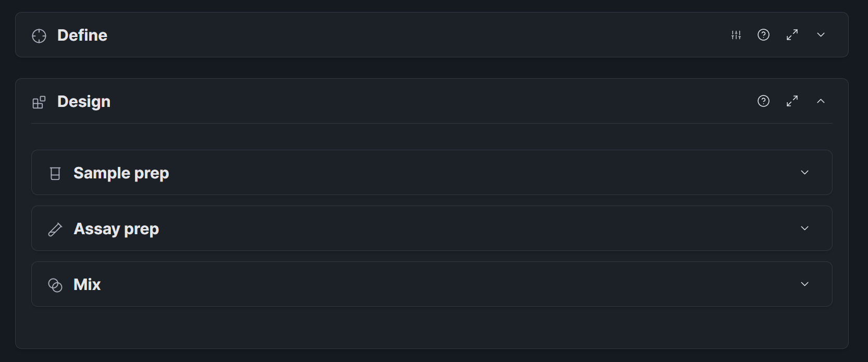Open Define panel settings sliders
868x362 pixels.
coord(736,35)
